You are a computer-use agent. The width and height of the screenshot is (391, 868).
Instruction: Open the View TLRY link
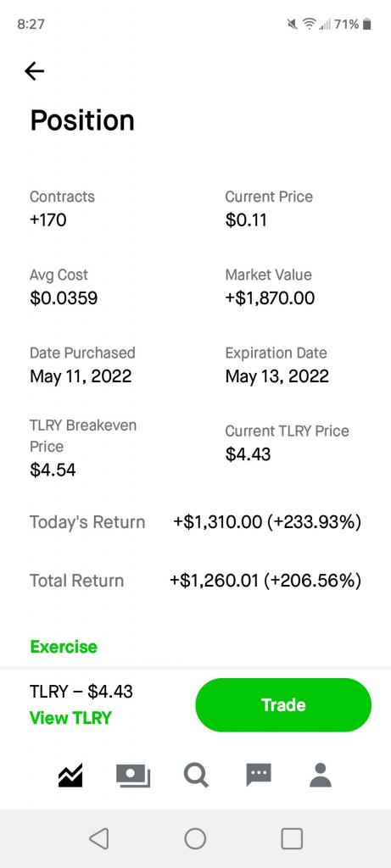[70, 718]
